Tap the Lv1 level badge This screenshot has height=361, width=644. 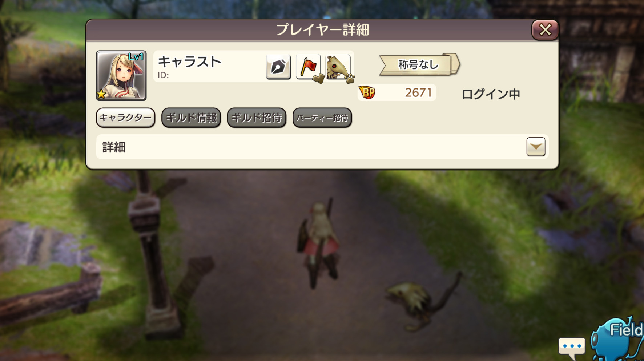tap(136, 57)
